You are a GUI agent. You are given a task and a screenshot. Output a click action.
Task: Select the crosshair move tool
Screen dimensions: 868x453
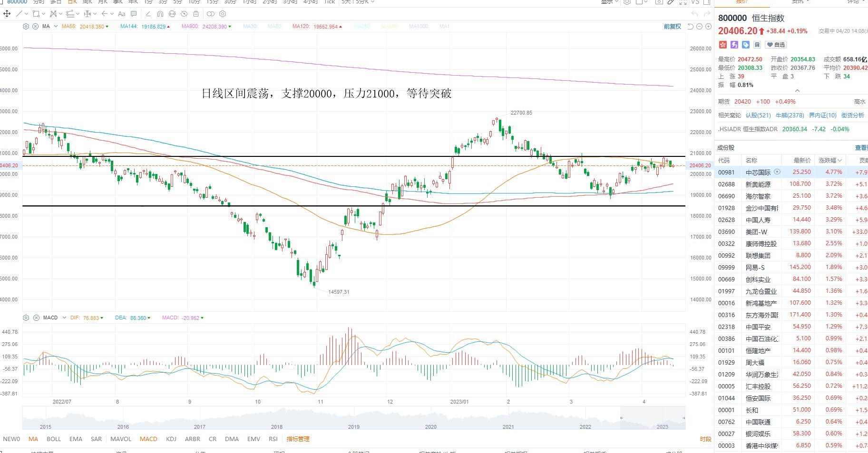(7, 14)
